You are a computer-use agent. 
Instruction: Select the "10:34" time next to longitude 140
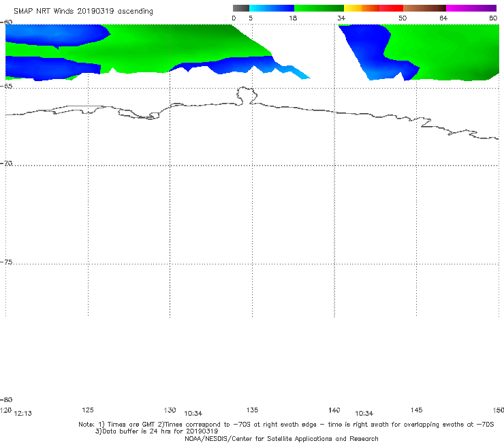pyautogui.click(x=364, y=414)
